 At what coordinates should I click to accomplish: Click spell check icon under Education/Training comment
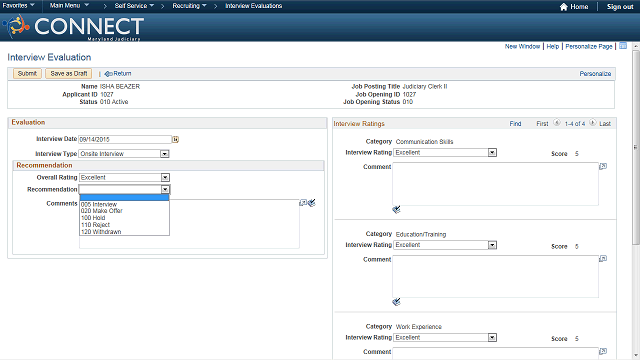[396, 302]
